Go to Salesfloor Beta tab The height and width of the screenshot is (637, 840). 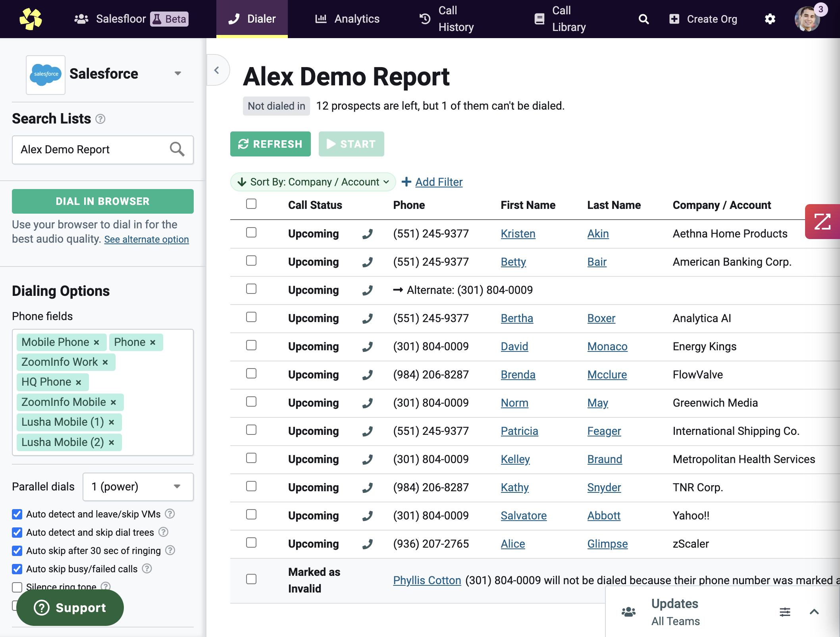131,19
